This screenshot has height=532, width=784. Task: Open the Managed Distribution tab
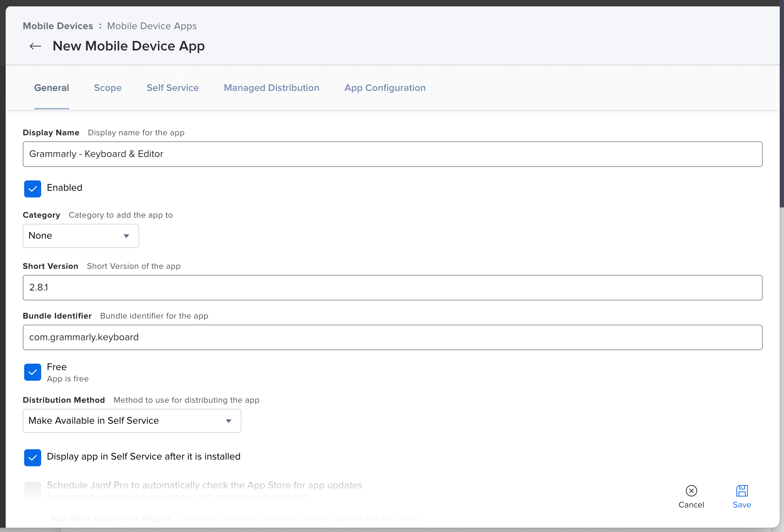pyautogui.click(x=272, y=88)
